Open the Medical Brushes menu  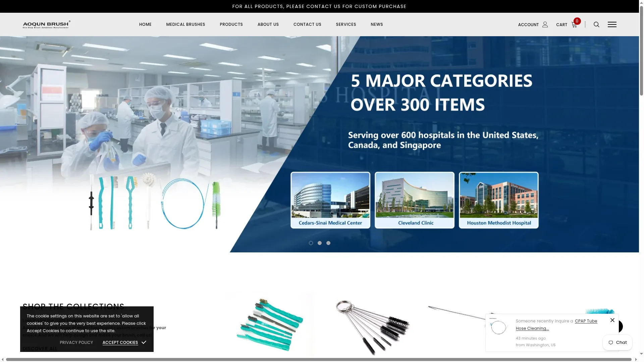point(185,24)
